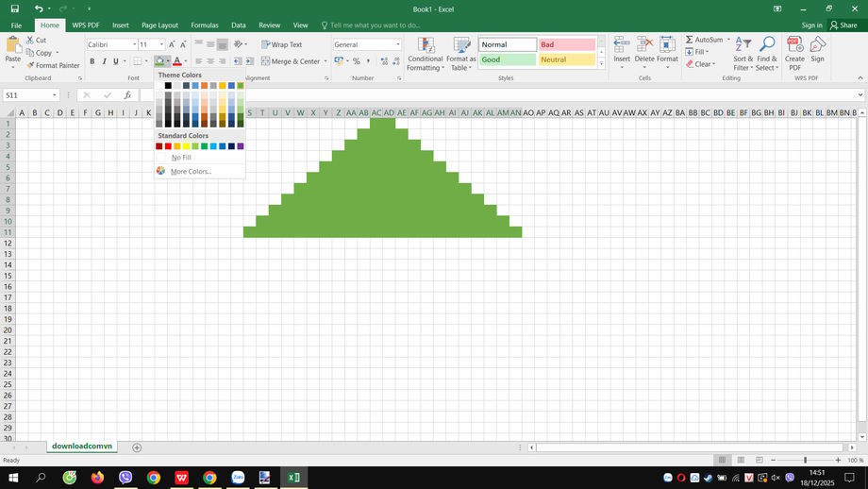Open More Colors dialog
868x489 pixels.
191,172
